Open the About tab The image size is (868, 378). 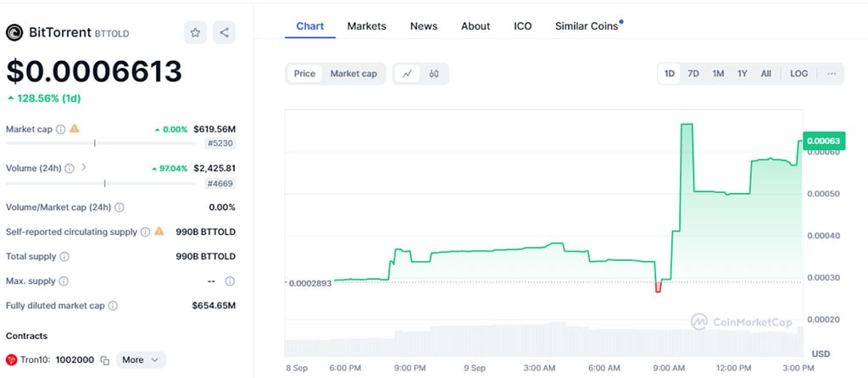coord(476,26)
